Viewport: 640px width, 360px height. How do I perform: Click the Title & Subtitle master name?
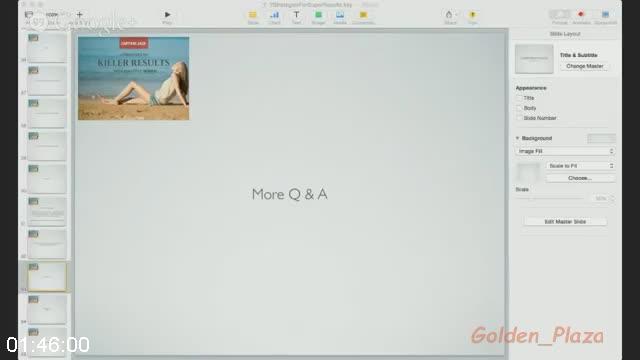(578, 55)
